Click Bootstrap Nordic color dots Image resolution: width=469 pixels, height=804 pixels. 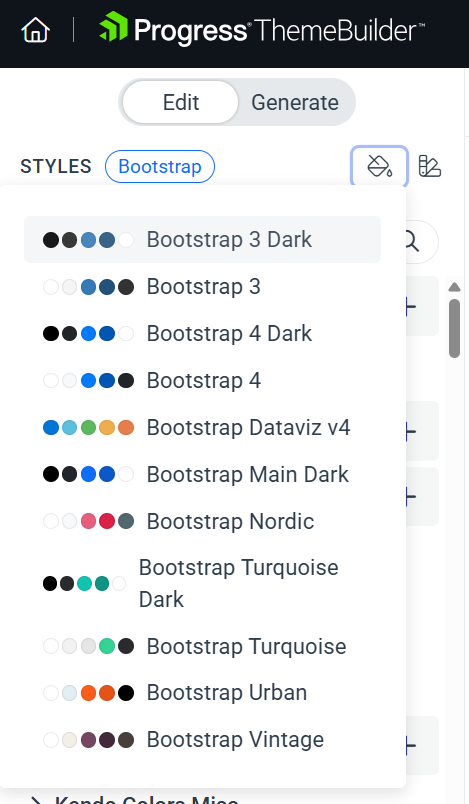pos(88,521)
